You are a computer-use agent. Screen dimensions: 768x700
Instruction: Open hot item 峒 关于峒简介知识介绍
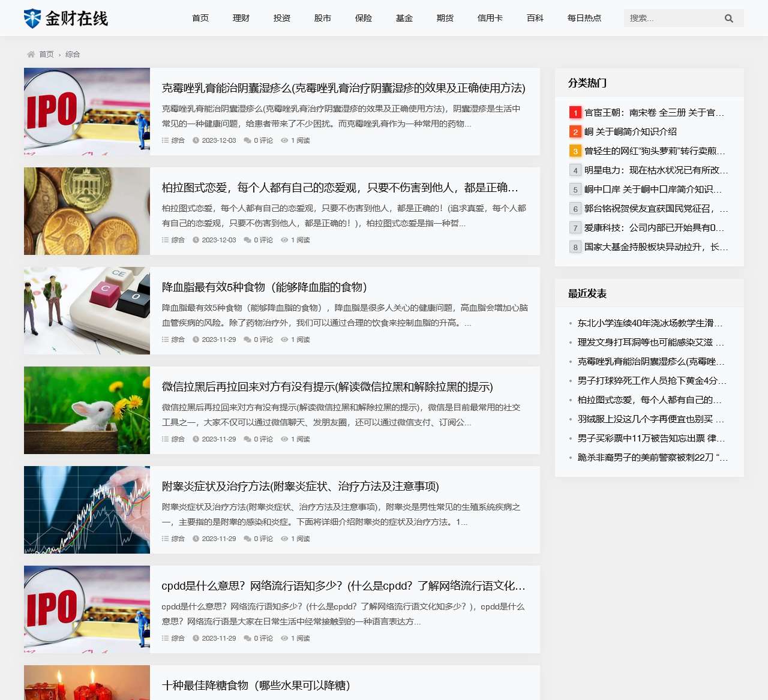(631, 132)
